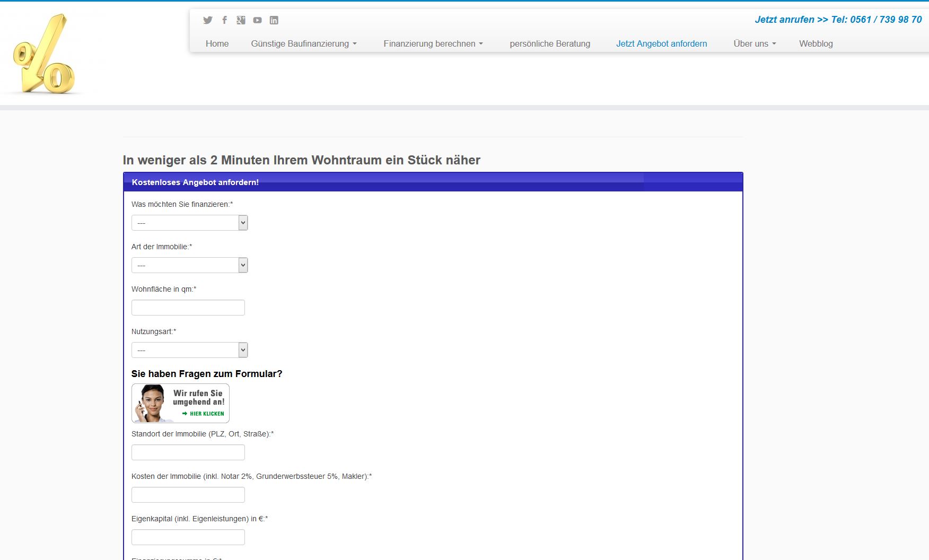Expand the 'Art der Immobilie' dropdown
Image resolution: width=929 pixels, height=560 pixels.
click(189, 265)
